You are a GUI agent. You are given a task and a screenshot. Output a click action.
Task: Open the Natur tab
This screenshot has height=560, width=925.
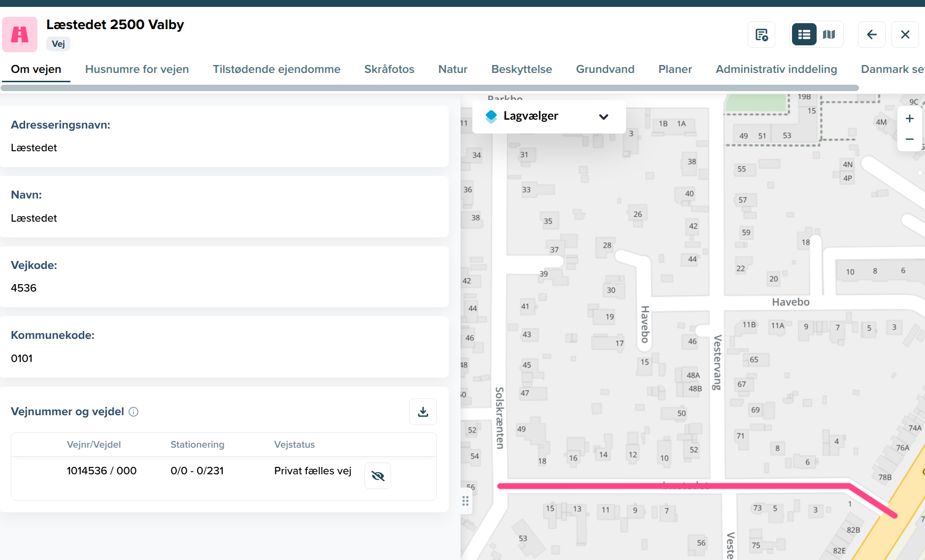point(453,69)
